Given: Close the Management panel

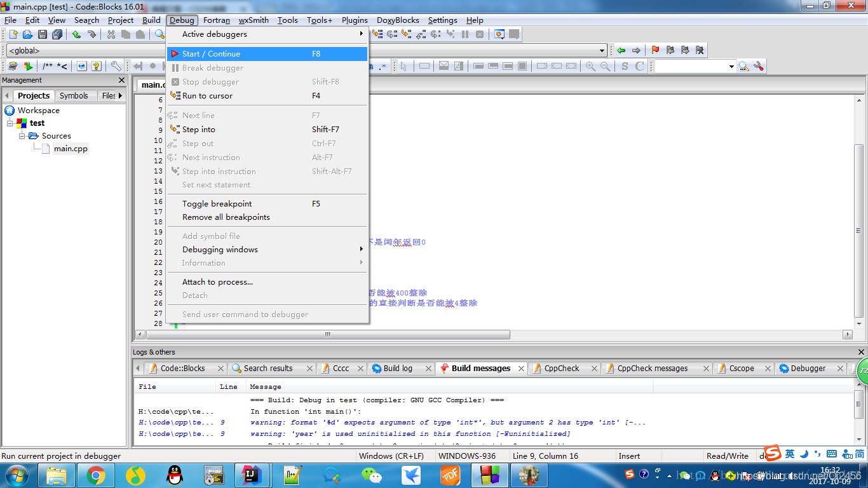Looking at the screenshot, I should click(122, 81).
